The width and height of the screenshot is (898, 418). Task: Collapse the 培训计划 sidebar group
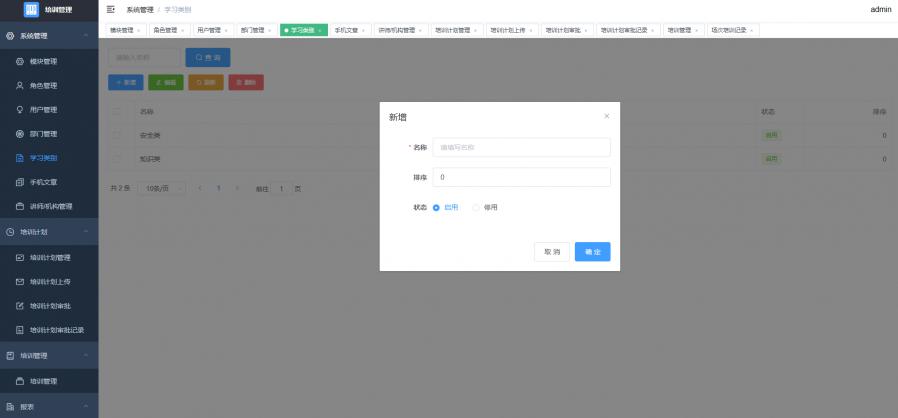point(86,232)
